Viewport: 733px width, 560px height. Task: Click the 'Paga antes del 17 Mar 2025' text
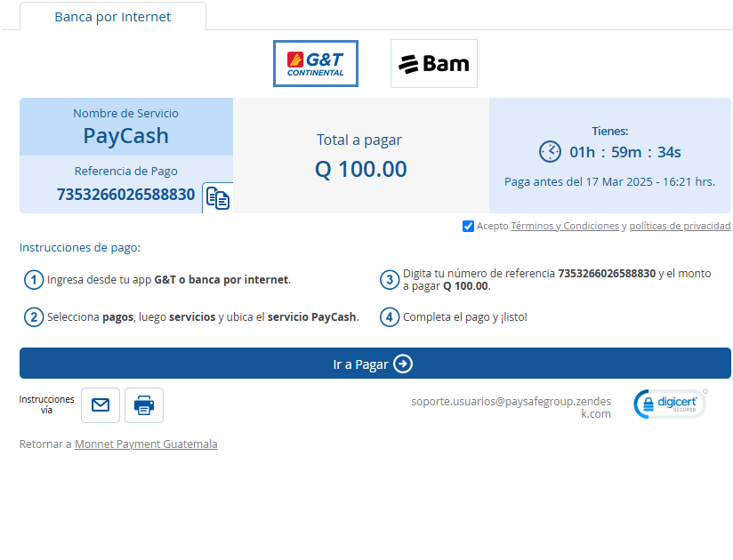(x=609, y=181)
